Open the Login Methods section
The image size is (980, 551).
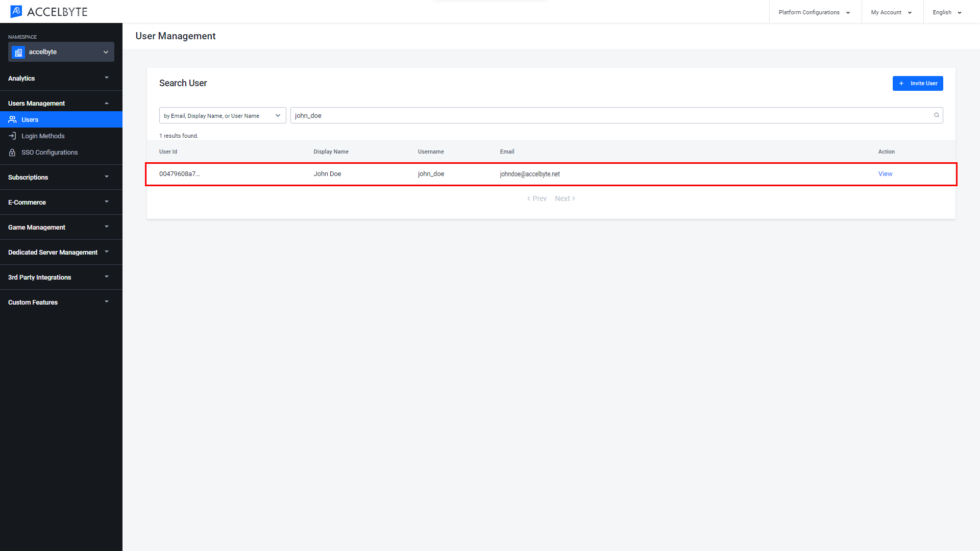pos(43,136)
